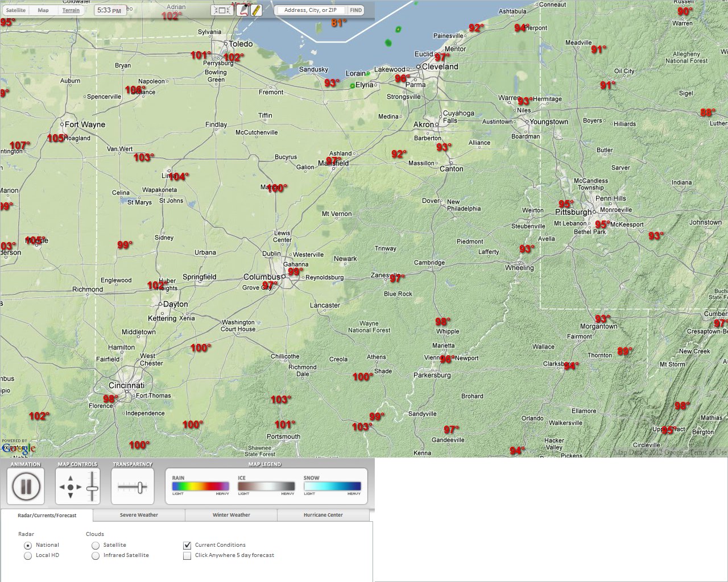
Task: Pan the map right with the arrow
Action: click(79, 487)
